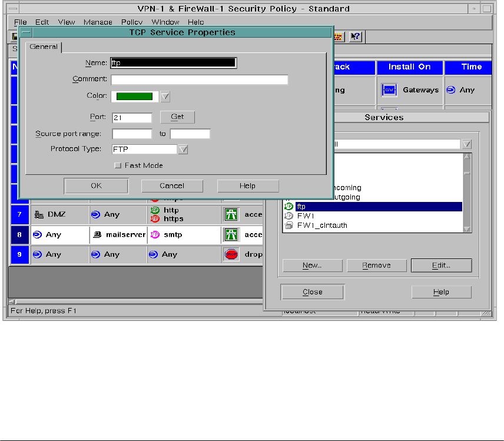This screenshot has height=441, width=504.
Task: Open the File menu
Action: 20,22
